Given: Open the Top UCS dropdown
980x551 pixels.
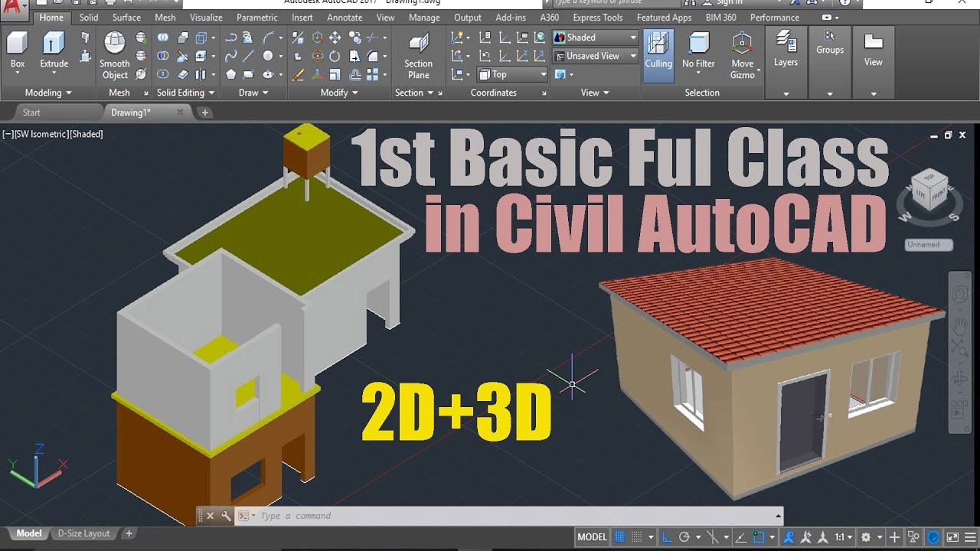Looking at the screenshot, I should 512,74.
